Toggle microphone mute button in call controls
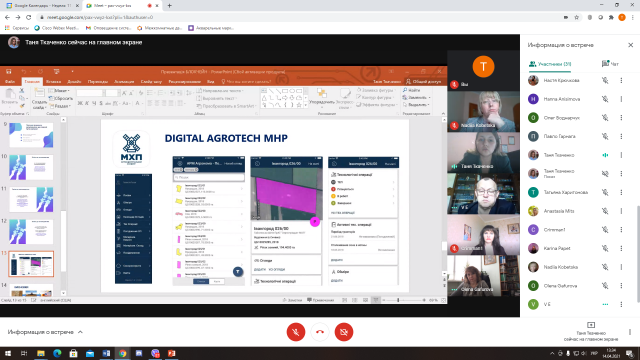 pyautogui.click(x=296, y=332)
